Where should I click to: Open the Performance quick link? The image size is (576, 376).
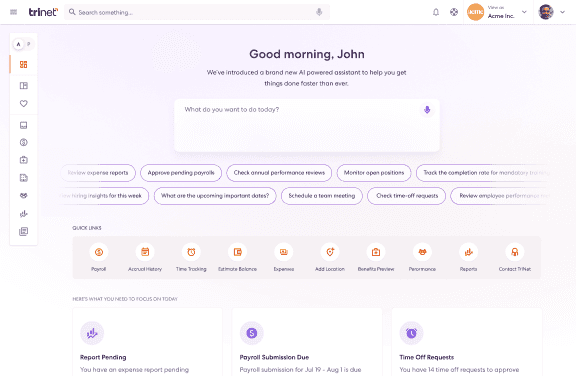(422, 257)
